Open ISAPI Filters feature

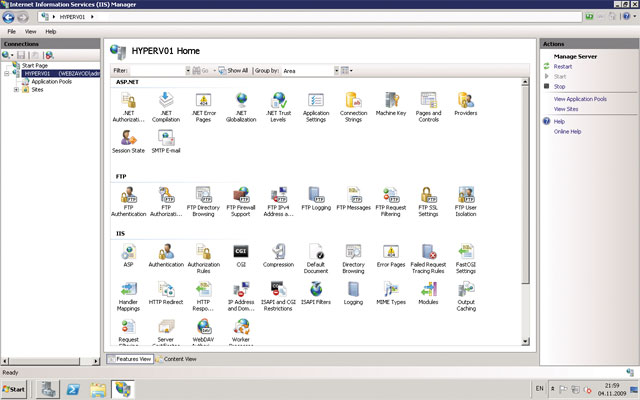point(316,293)
